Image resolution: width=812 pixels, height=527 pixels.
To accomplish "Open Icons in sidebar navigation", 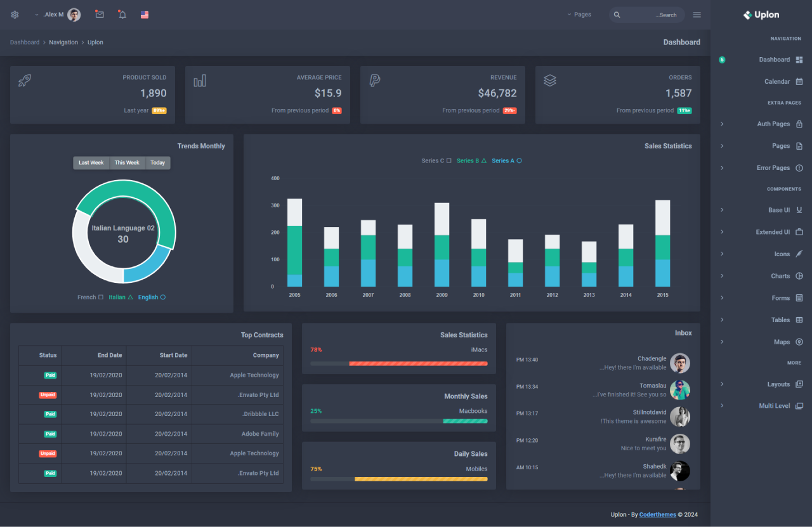I will point(761,254).
